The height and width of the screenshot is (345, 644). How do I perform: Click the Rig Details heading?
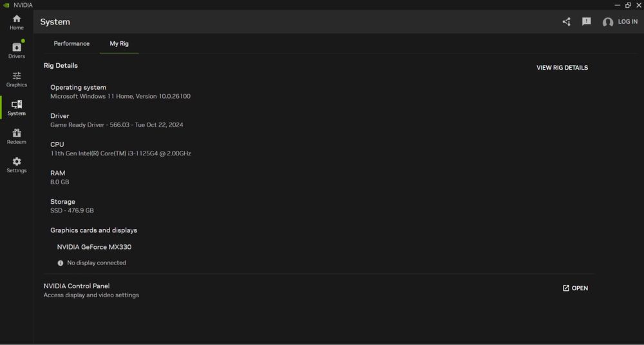click(61, 65)
